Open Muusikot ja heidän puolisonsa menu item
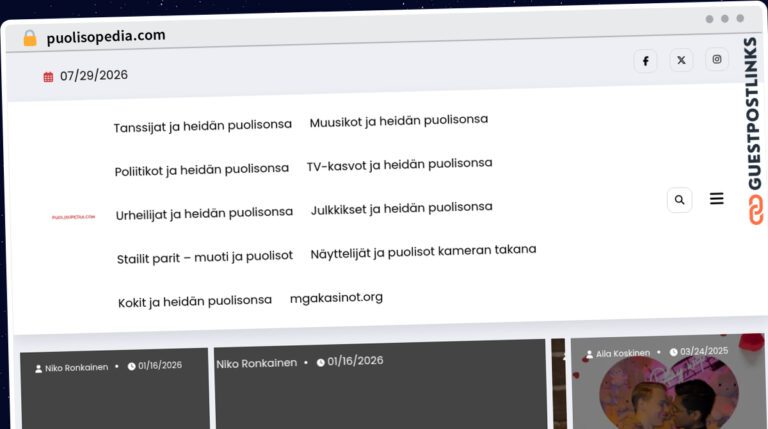768x429 pixels. (x=399, y=120)
